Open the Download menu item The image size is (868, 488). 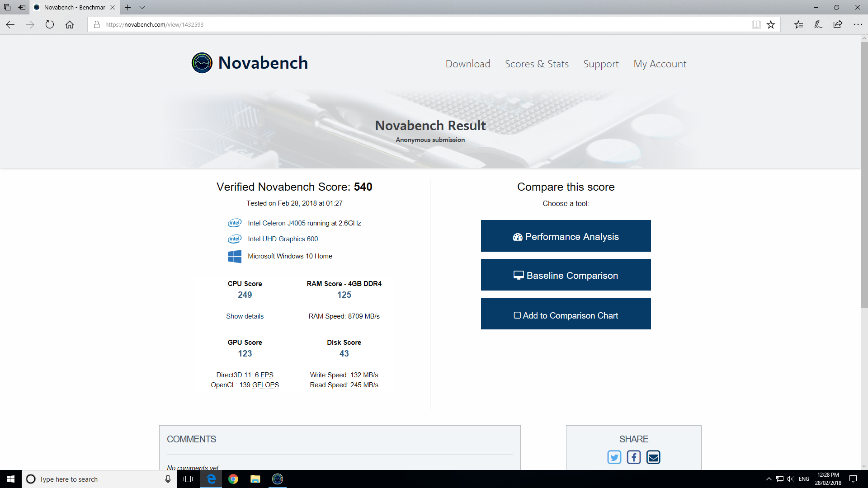[468, 64]
